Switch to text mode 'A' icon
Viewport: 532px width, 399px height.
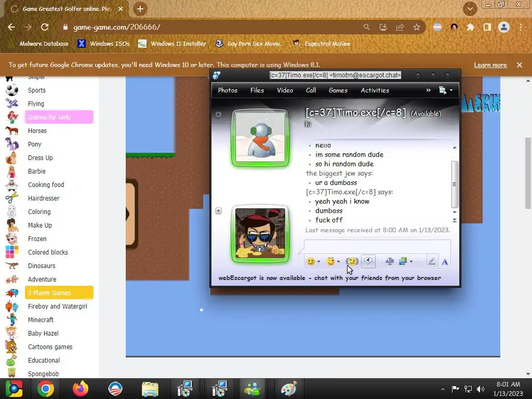[x=445, y=262]
